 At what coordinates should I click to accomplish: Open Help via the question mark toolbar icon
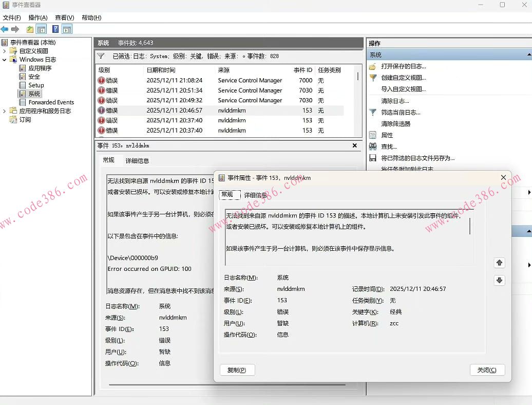pos(54,29)
